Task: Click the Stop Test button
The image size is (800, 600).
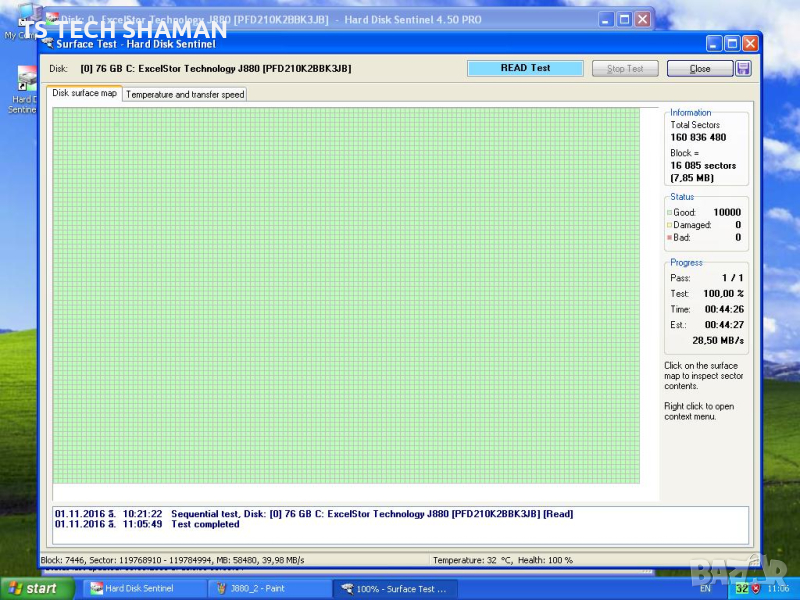Action: pyautogui.click(x=625, y=68)
